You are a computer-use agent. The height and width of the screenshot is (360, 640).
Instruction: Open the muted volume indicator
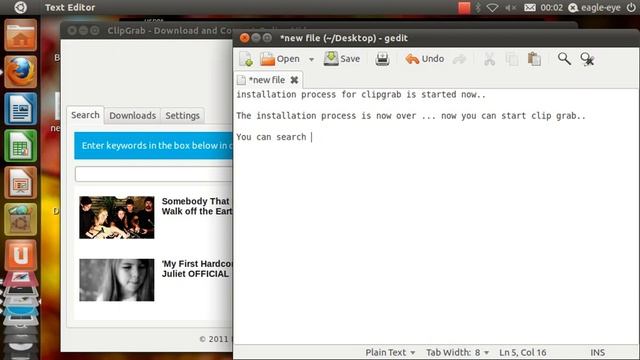click(x=511, y=8)
